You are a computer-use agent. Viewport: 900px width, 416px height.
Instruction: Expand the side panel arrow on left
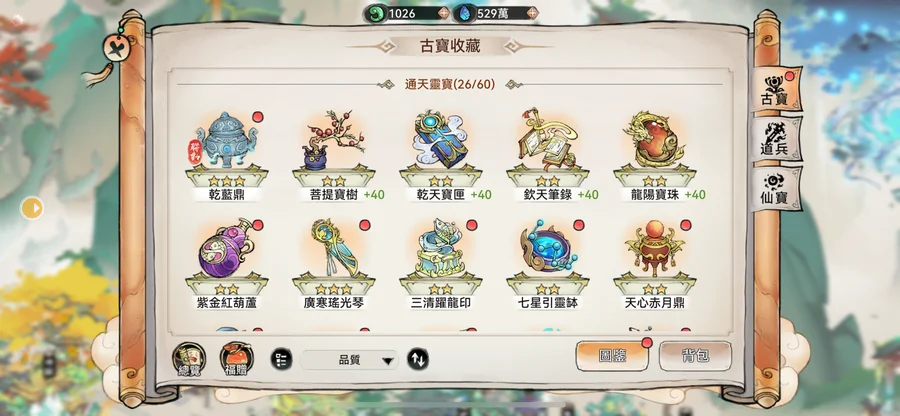(32, 208)
